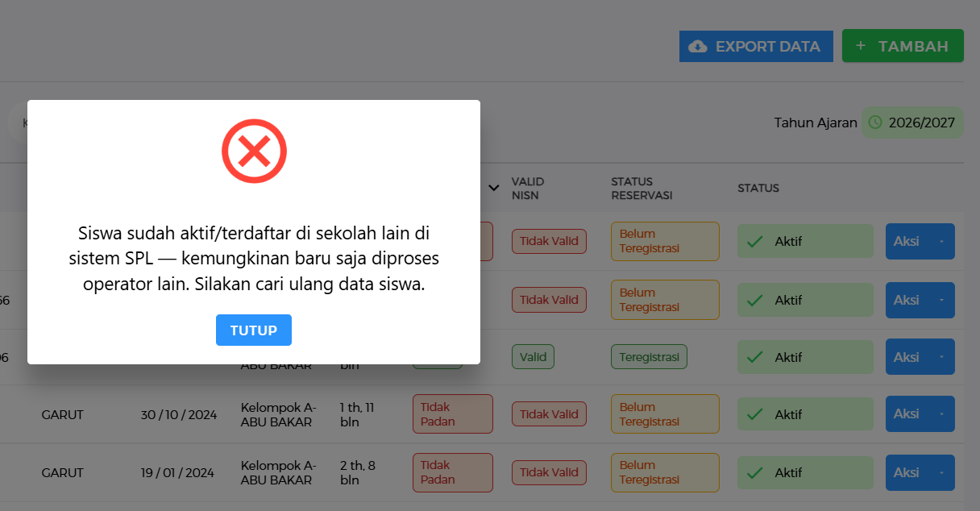Click GARUT in the 30/10/2024 row
Screen dimensions: 980x511
[x=62, y=415]
